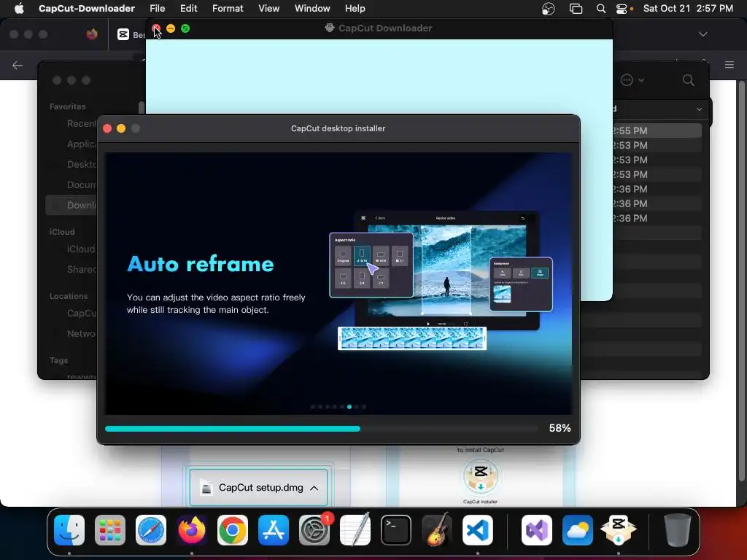
Task: Select Network in the Finder sidebar
Action: pyautogui.click(x=82, y=334)
